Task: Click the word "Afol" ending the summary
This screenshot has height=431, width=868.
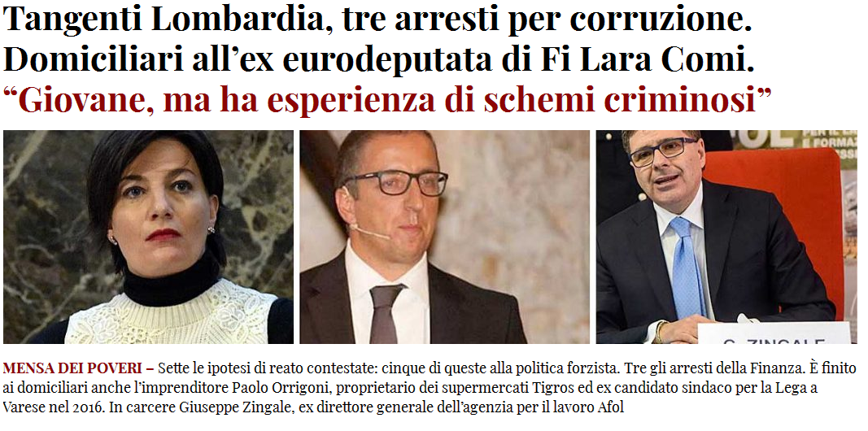Action: click(x=611, y=408)
